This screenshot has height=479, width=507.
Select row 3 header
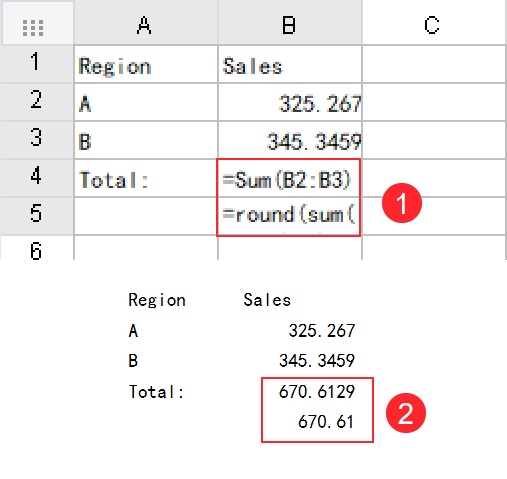coord(37,140)
